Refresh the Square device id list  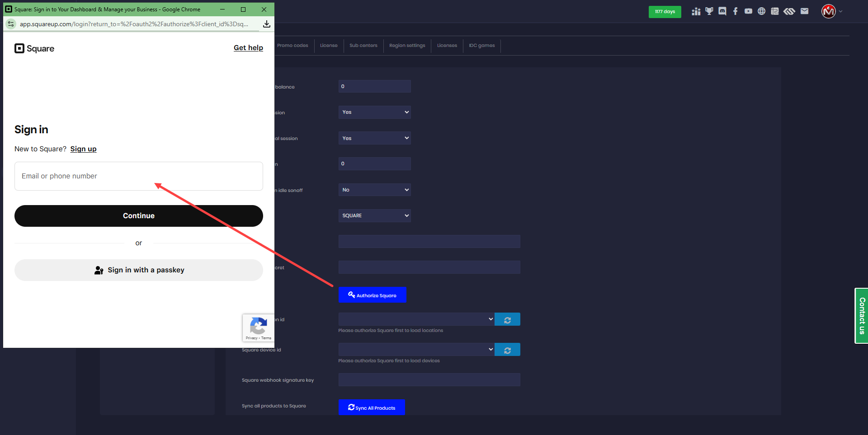click(x=507, y=350)
